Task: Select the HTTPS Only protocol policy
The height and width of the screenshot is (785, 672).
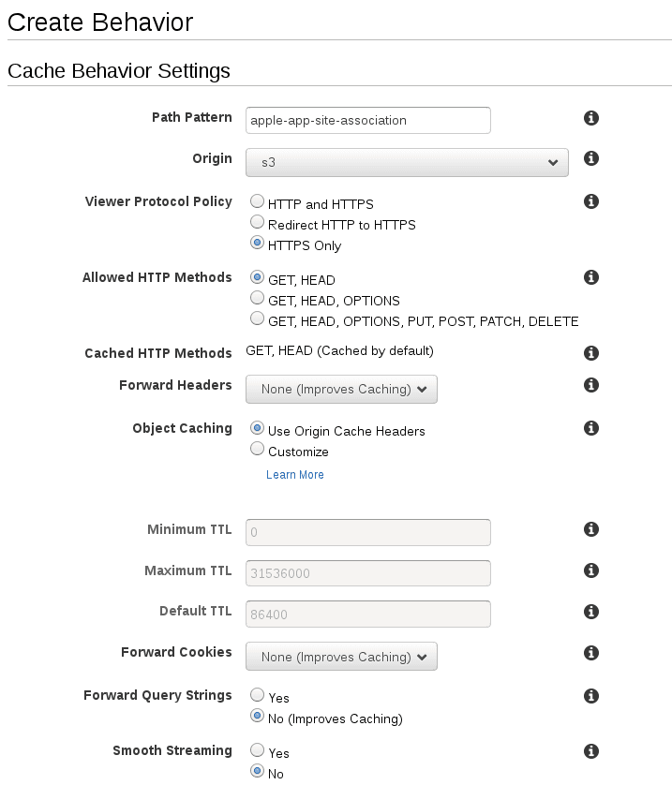Action: pyautogui.click(x=257, y=243)
